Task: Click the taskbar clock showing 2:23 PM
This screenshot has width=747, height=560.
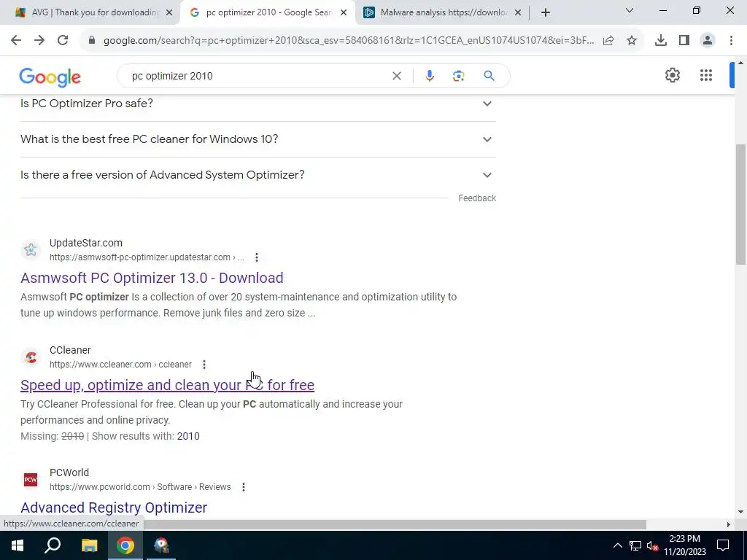Action: pos(684,545)
